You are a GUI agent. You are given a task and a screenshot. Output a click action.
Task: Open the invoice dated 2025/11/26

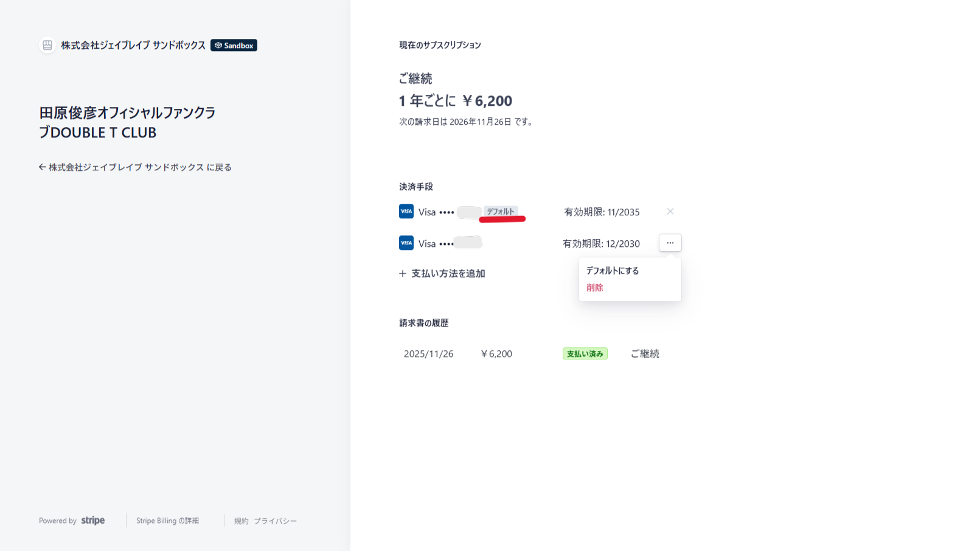[x=428, y=354]
